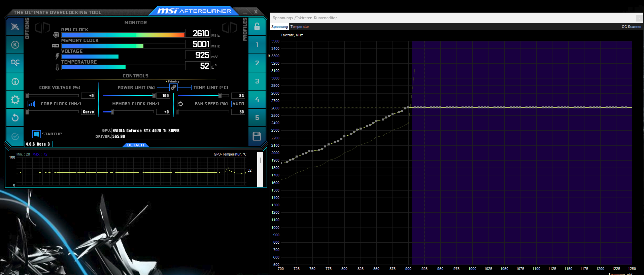
Task: Select profile slot 3
Action: pyautogui.click(x=257, y=81)
